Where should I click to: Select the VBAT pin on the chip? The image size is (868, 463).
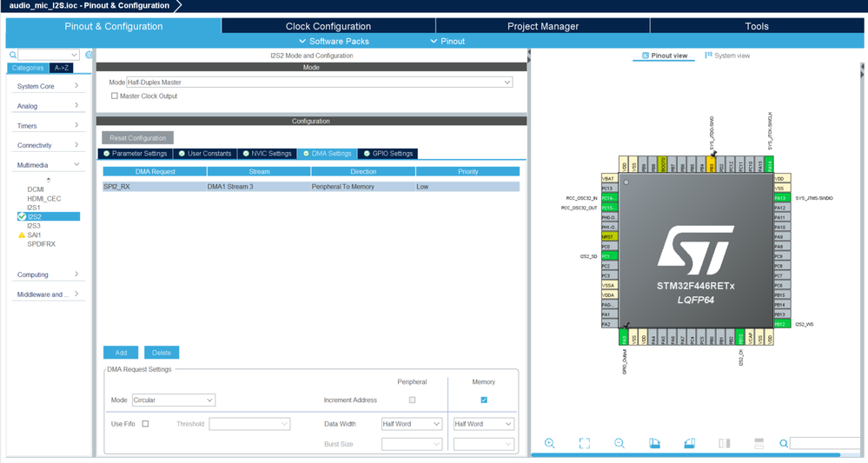click(609, 179)
